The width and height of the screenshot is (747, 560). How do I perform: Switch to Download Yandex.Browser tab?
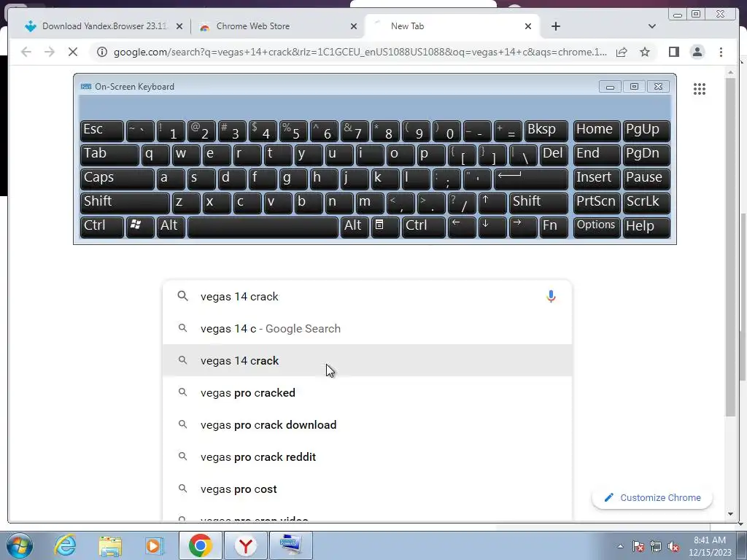pyautogui.click(x=104, y=26)
